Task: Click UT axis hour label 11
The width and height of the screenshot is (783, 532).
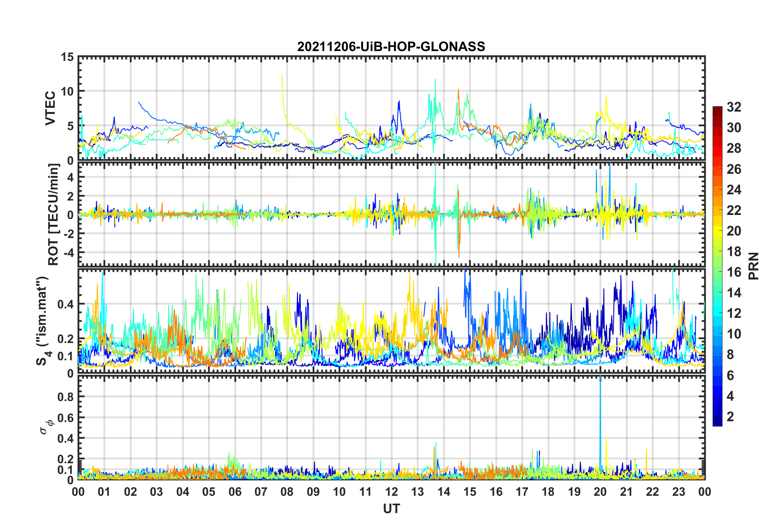Action: (366, 492)
